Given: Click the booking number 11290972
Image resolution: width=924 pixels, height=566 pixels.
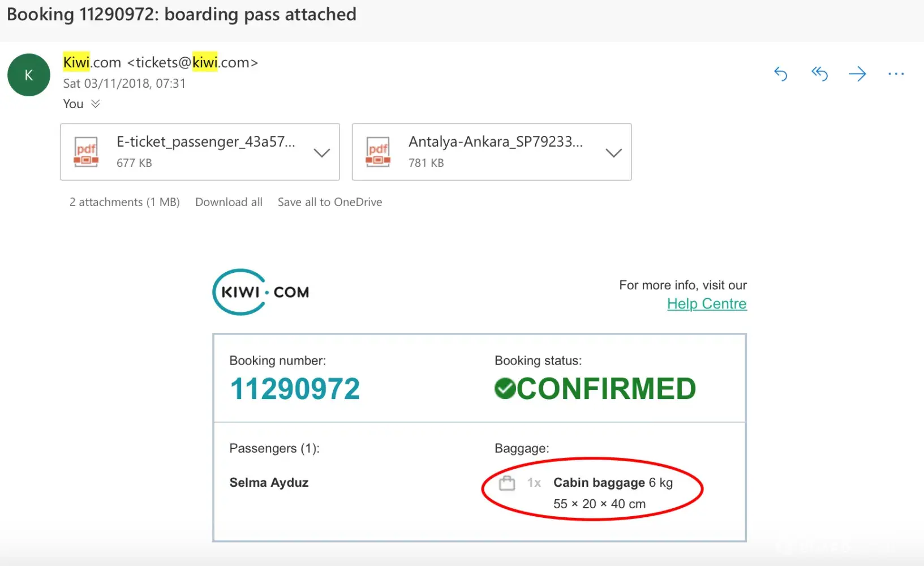Looking at the screenshot, I should 295,389.
